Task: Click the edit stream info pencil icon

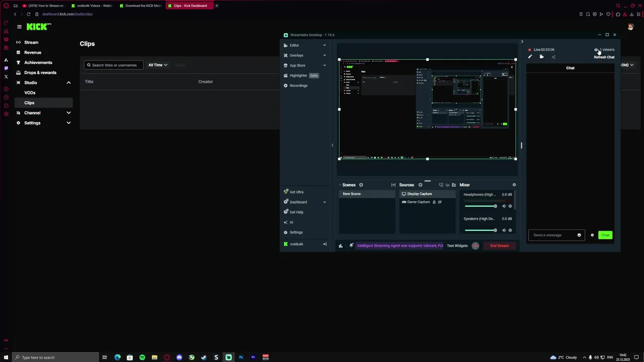Action: pos(530,57)
